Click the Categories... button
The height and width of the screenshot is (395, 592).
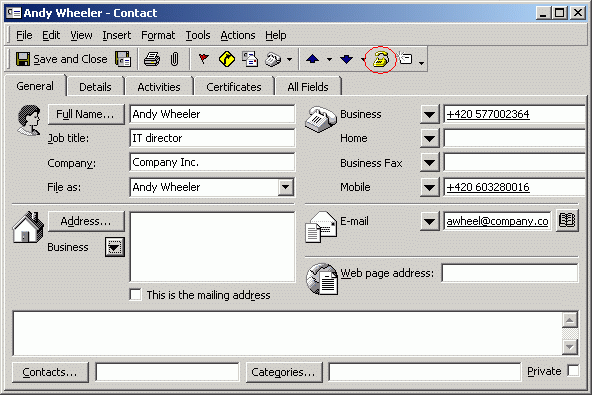point(284,372)
